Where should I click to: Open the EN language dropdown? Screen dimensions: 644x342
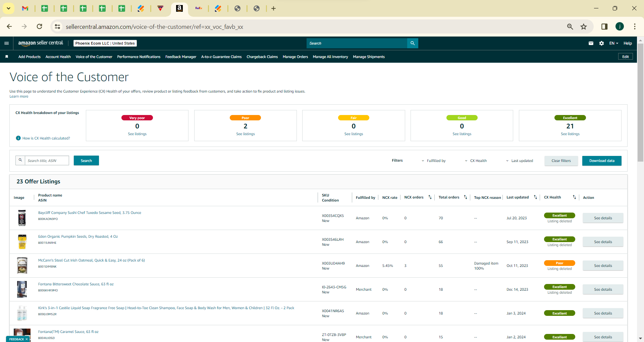pyautogui.click(x=613, y=43)
